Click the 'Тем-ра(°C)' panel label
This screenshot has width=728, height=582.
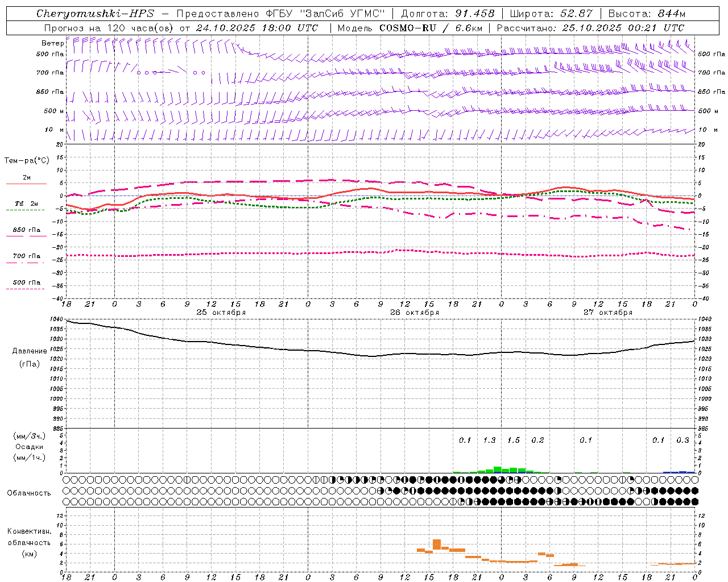(x=27, y=161)
